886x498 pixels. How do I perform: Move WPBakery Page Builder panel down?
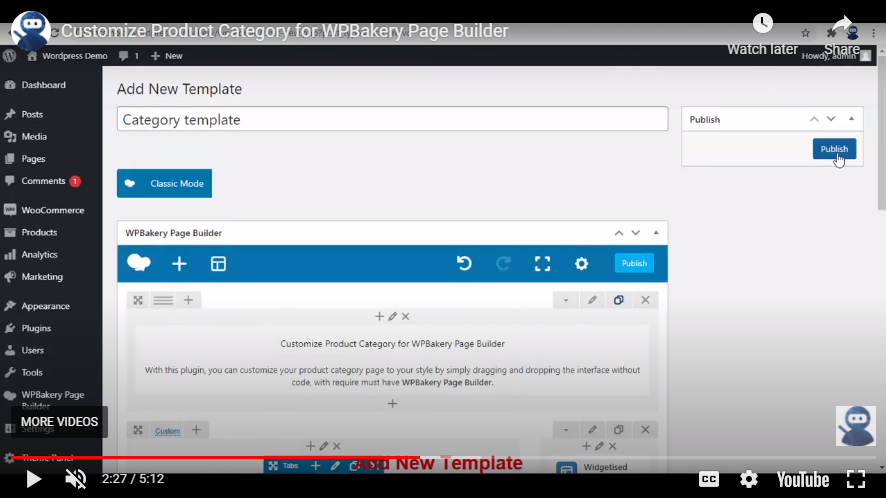pyautogui.click(x=636, y=233)
